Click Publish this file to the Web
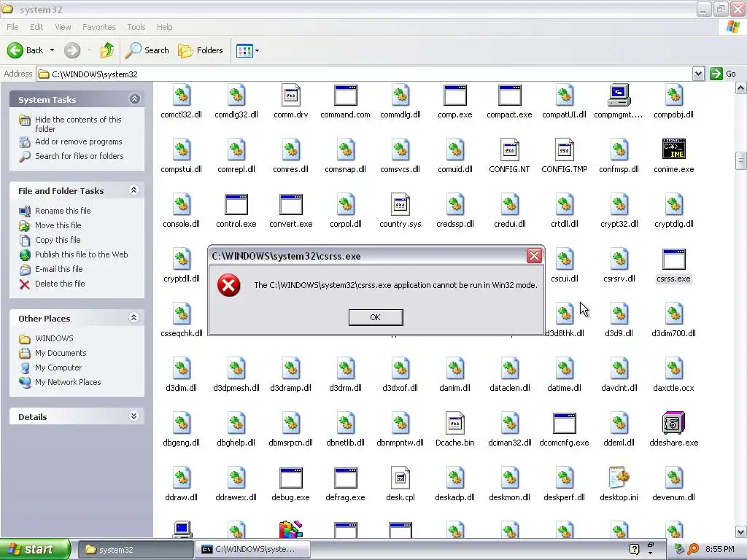Screen dimensions: 747x560 (82, 254)
